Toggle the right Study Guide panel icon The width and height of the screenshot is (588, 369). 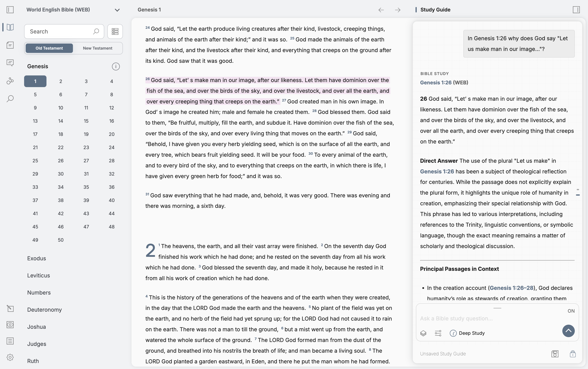pyautogui.click(x=576, y=10)
